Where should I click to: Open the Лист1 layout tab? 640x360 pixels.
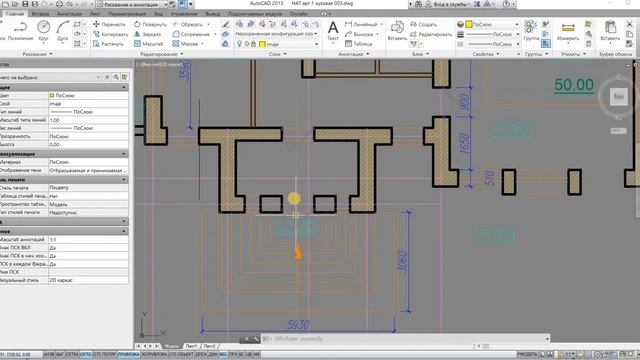tap(191, 346)
